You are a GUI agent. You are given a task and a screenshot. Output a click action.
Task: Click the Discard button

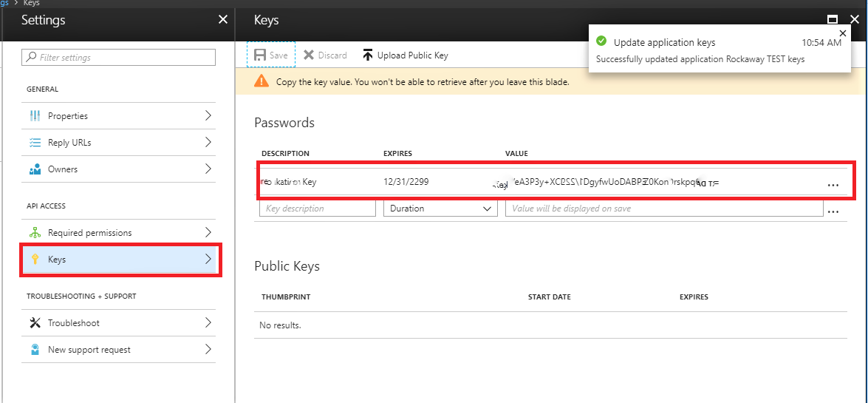tap(325, 55)
